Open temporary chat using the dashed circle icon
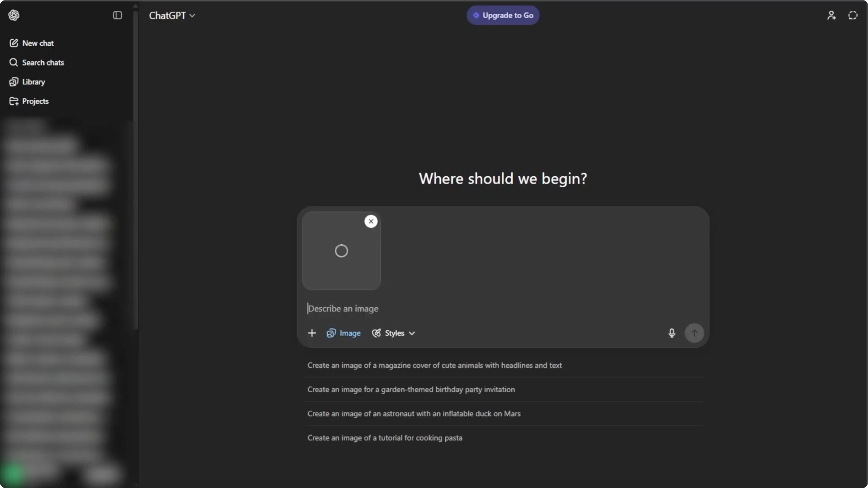The width and height of the screenshot is (868, 488). [x=853, y=15]
